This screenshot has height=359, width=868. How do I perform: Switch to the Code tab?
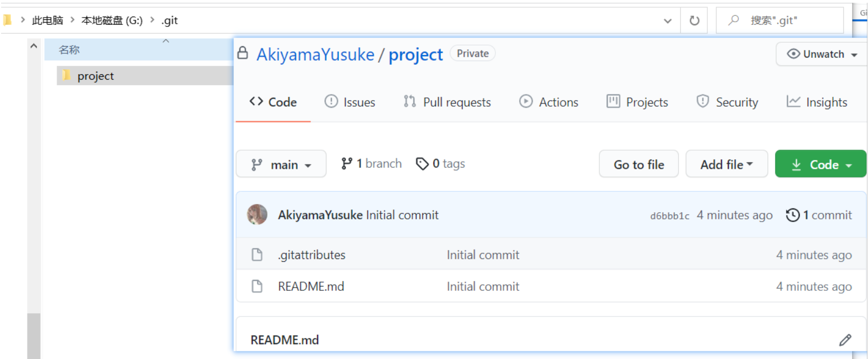(273, 102)
